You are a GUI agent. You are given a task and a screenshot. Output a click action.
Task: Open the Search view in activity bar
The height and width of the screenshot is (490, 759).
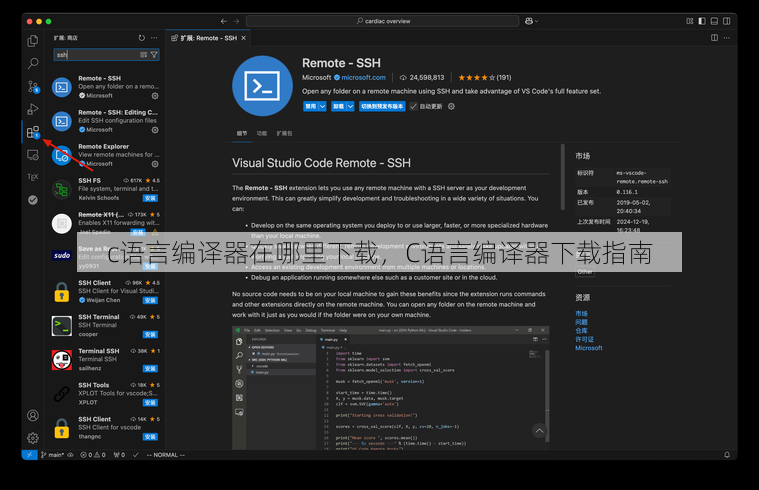point(33,63)
